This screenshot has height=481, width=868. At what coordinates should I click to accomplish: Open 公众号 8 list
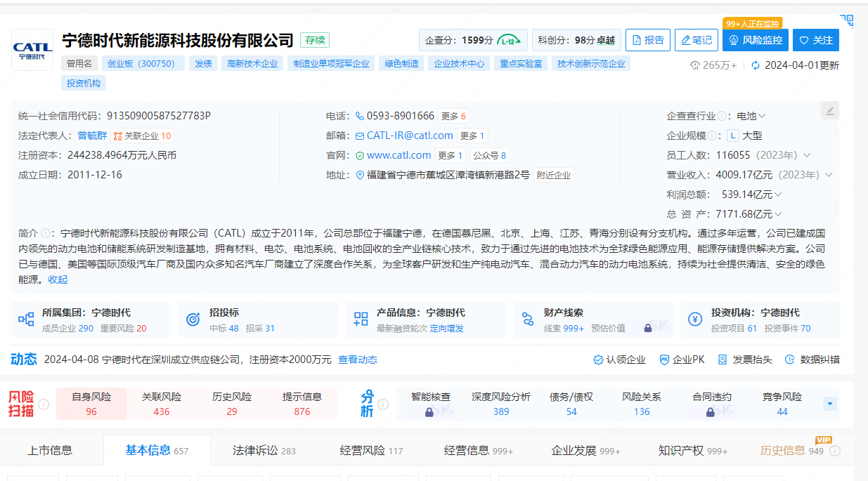489,155
